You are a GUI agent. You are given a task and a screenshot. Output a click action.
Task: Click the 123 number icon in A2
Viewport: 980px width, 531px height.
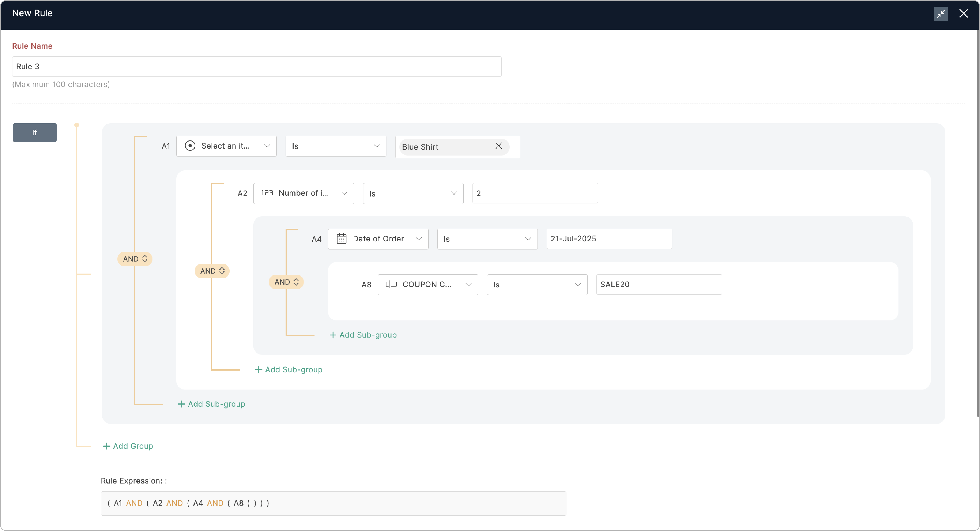tap(267, 193)
